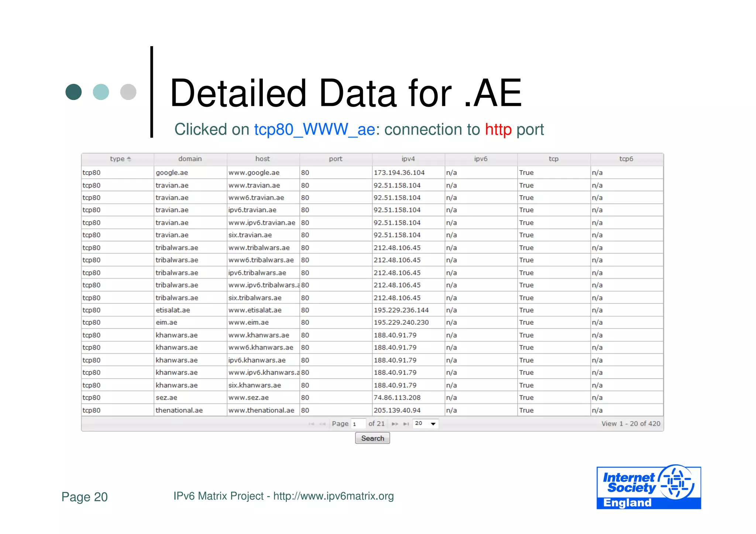Jump to last page pager icon

[x=406, y=424]
